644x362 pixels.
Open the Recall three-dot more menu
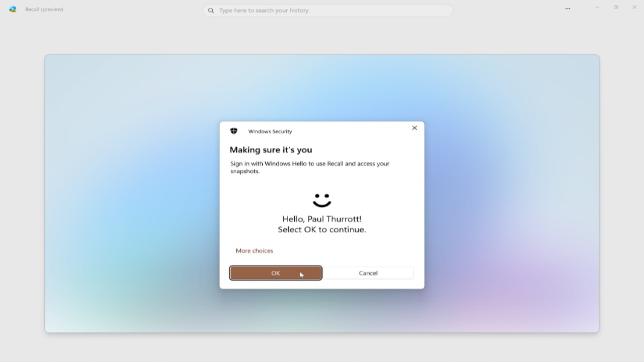pyautogui.click(x=568, y=8)
